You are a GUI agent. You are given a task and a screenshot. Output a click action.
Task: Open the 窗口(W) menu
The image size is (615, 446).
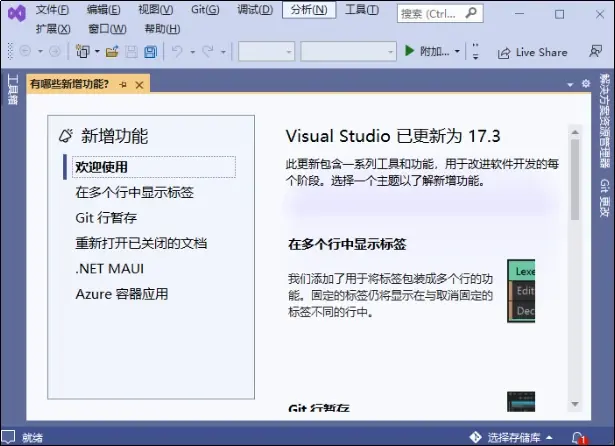click(107, 29)
